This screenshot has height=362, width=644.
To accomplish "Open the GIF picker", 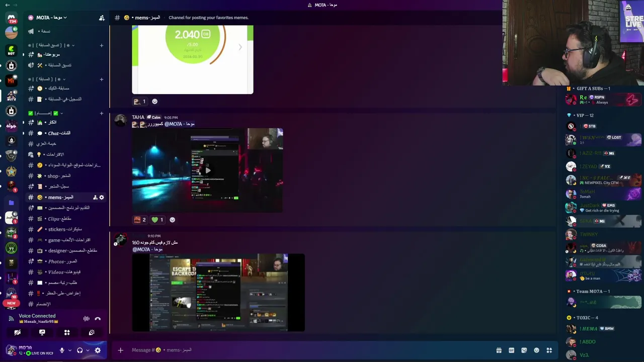I will pos(511,350).
